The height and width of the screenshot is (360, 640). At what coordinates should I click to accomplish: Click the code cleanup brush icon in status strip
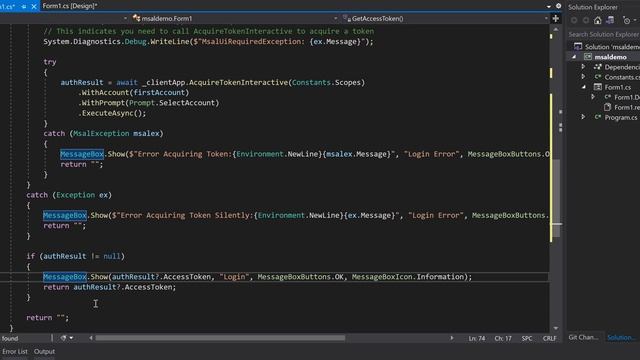pos(63,338)
